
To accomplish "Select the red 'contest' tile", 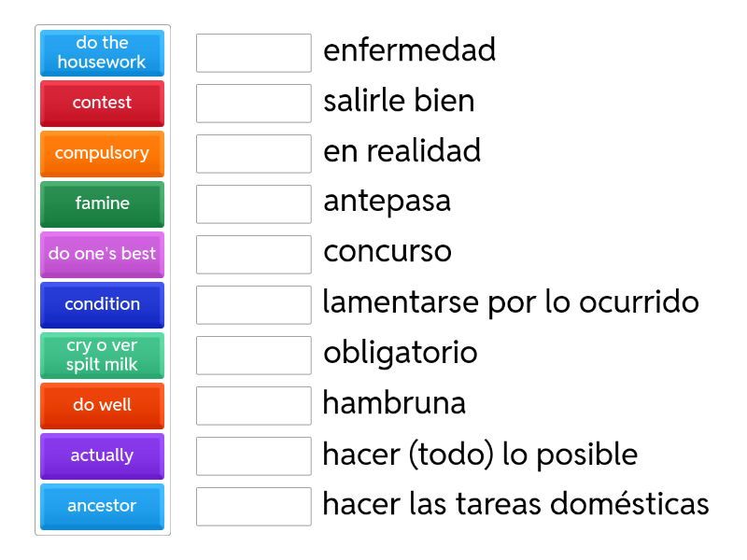I will coord(102,103).
